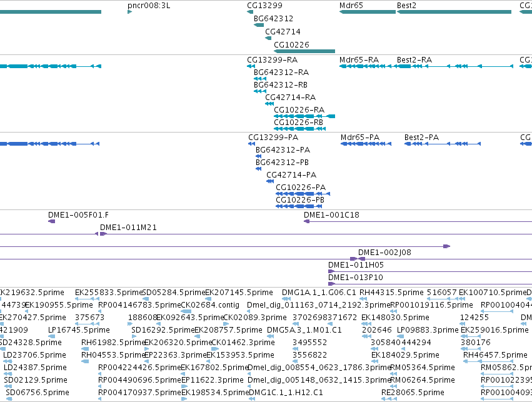The height and width of the screenshot is (402, 532).
Task: Click the EK148030.5prime EST label
Action: tap(395, 318)
